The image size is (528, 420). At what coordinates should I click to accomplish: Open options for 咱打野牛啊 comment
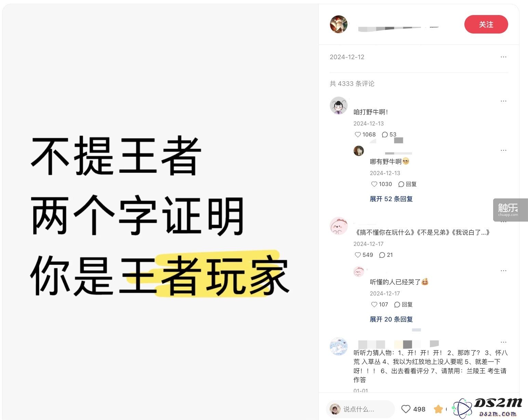(503, 101)
